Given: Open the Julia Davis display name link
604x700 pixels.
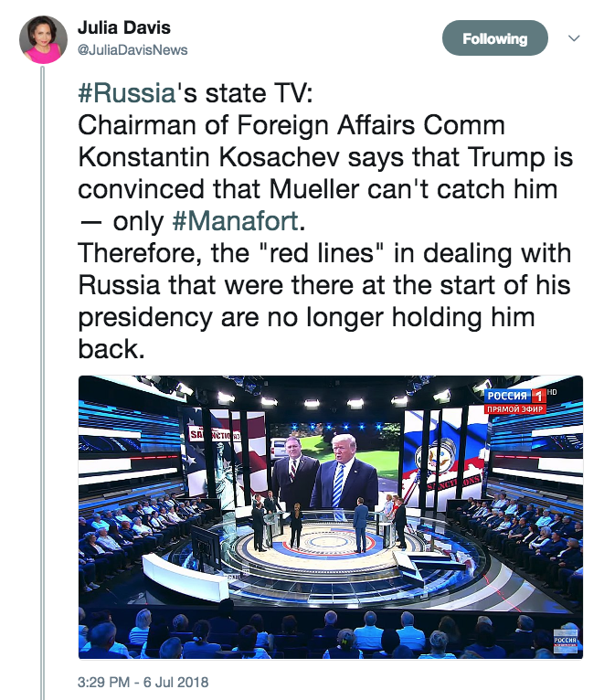Looking at the screenshot, I should [124, 27].
